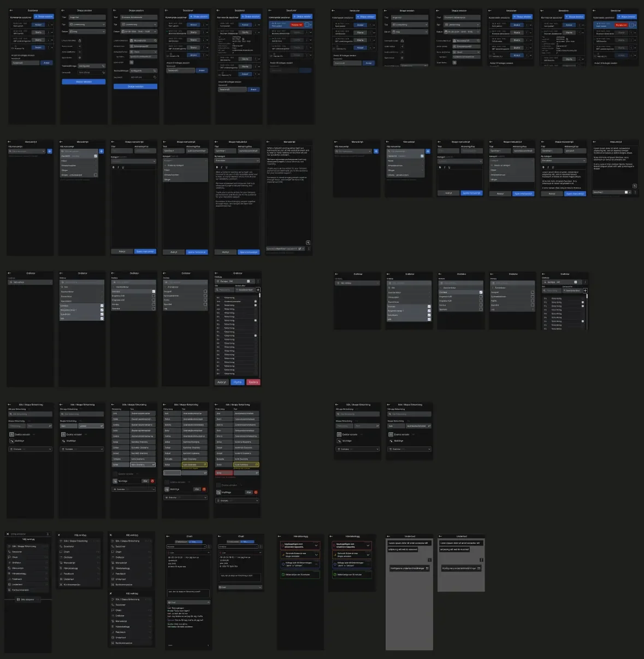Toggle the Exakta versaler option
The width and height of the screenshot is (644, 659).
(11, 434)
